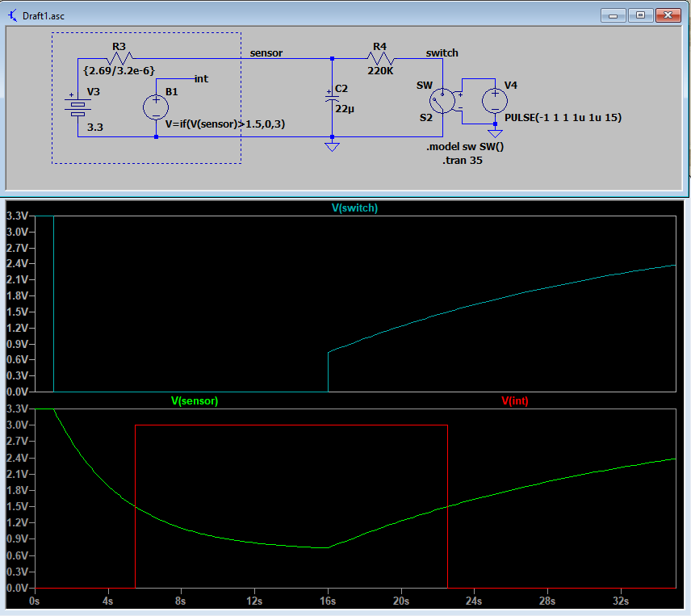Select resistor R3 symbol in schematic
The width and height of the screenshot is (691, 616).
119,58
